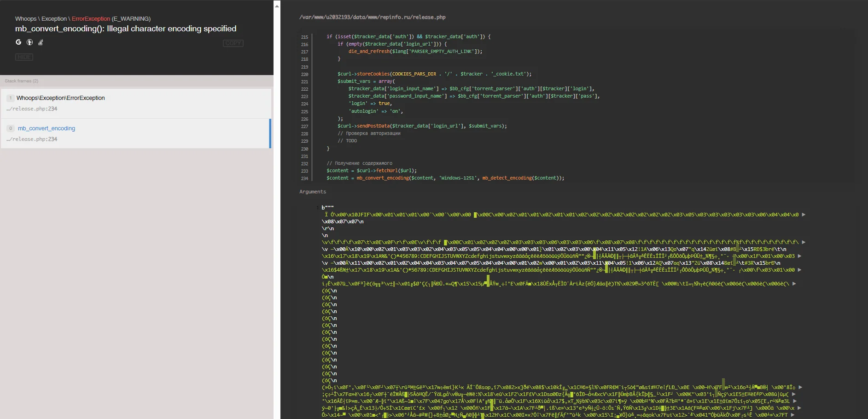Click the '// TODO' comment line
This screenshot has height=419, width=868.
[x=347, y=141]
